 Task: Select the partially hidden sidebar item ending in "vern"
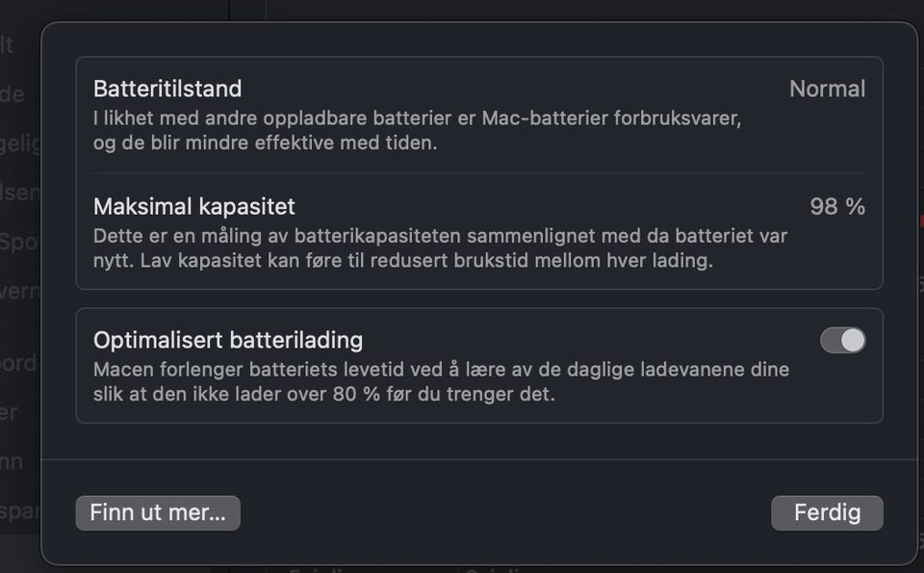(20, 291)
